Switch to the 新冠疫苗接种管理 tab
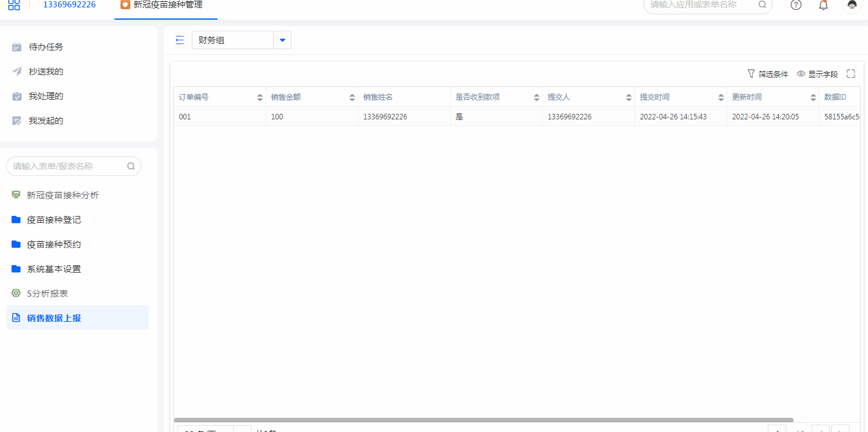 click(167, 5)
